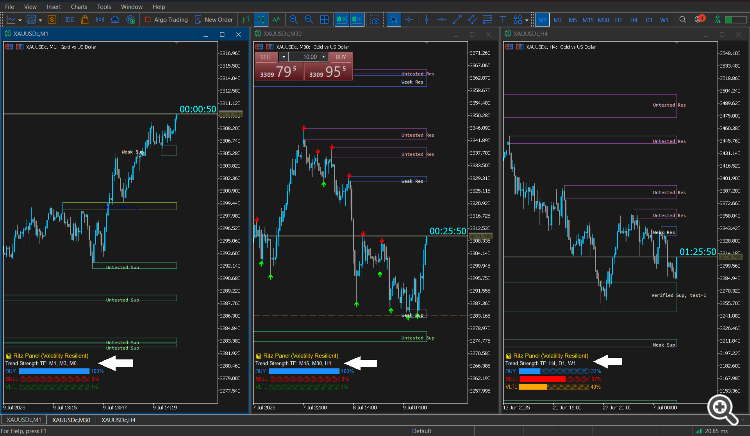Select the trendline drawing tool
This screenshot has width=750, height=436.
coord(457,20)
